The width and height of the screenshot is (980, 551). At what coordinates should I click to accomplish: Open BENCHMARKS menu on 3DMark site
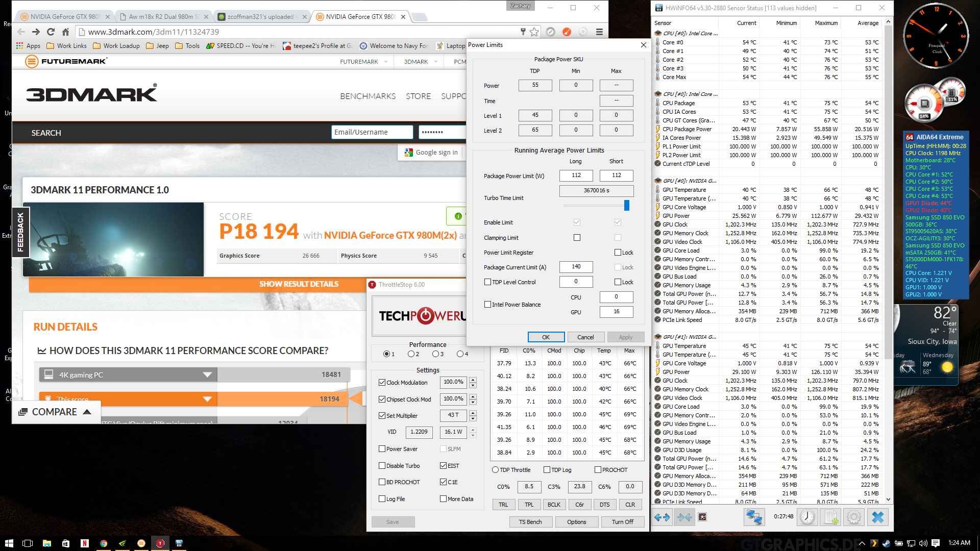click(367, 96)
